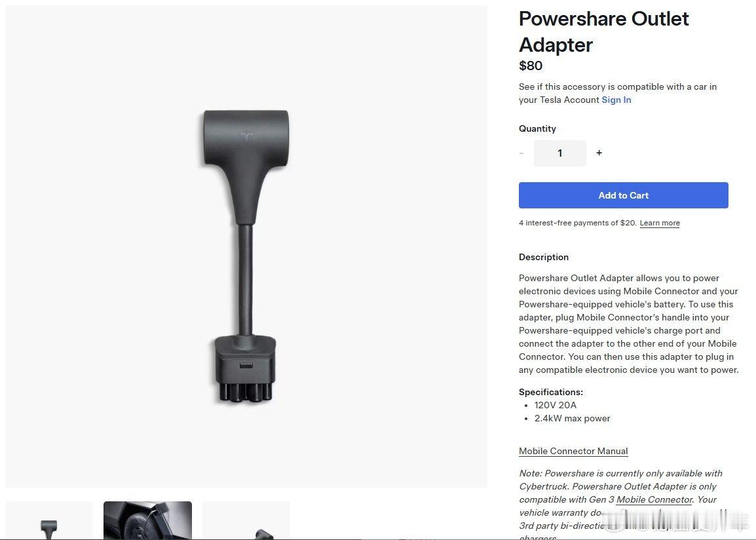Open the Sign In link

click(x=616, y=100)
